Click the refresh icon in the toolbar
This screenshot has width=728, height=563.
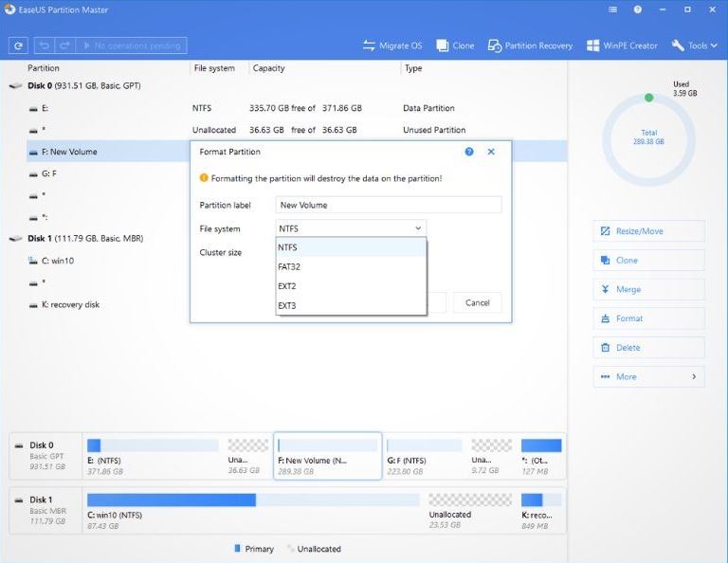pyautogui.click(x=17, y=45)
